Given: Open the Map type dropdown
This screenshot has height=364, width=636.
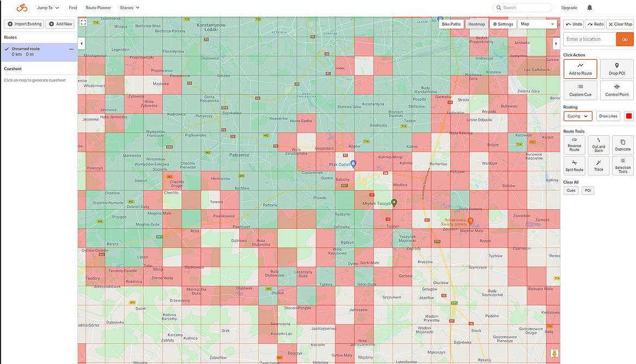Looking at the screenshot, I should tap(538, 24).
